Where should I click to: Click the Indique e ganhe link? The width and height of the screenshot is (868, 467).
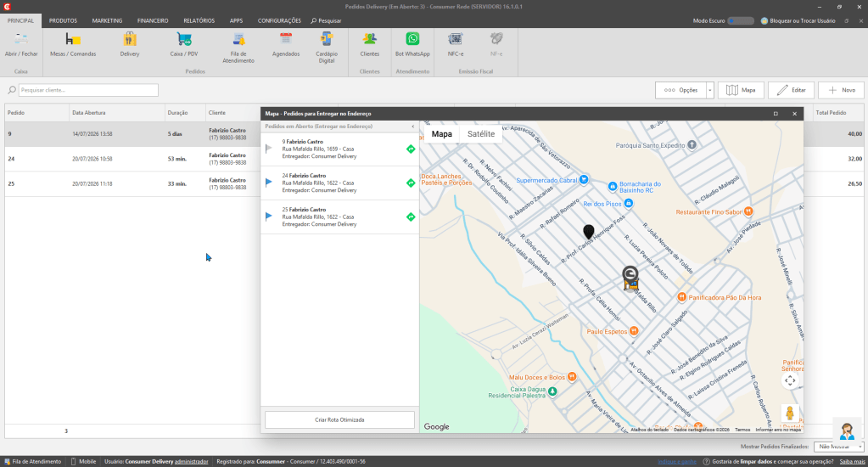click(x=677, y=461)
